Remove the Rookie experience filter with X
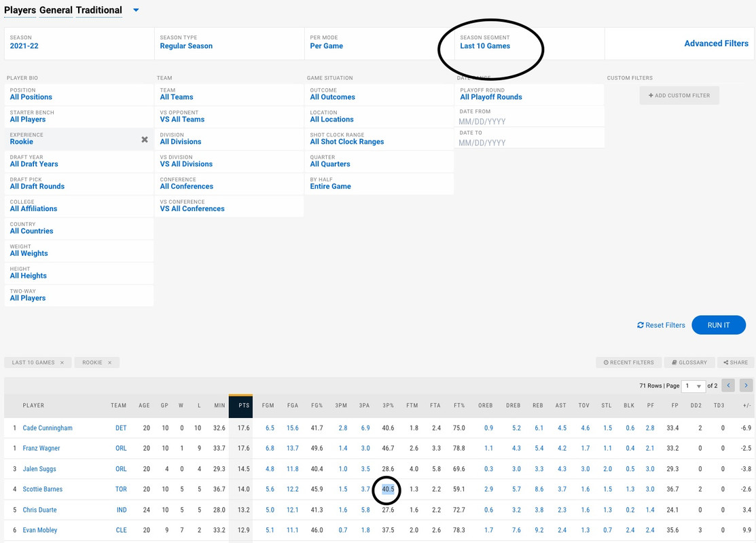 click(144, 139)
